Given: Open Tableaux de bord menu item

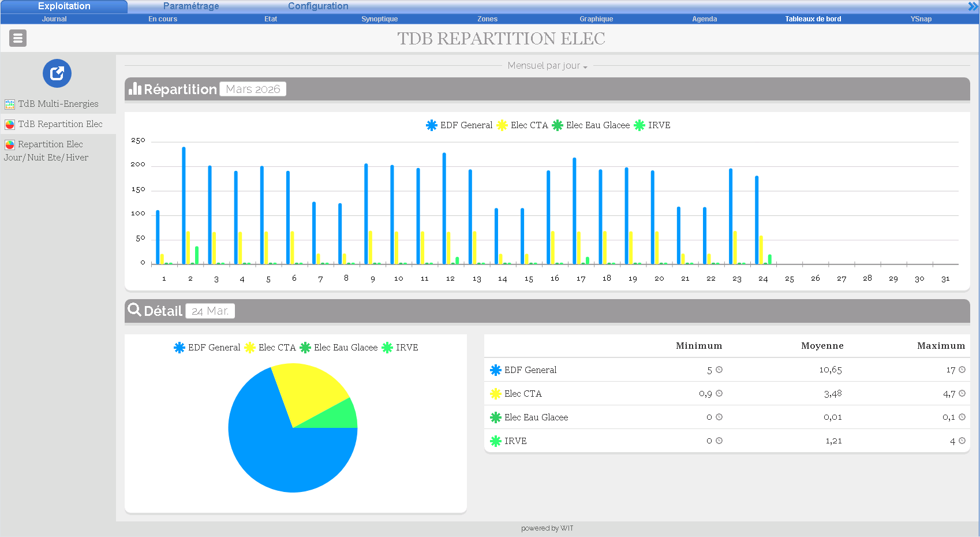Looking at the screenshot, I should 813,19.
